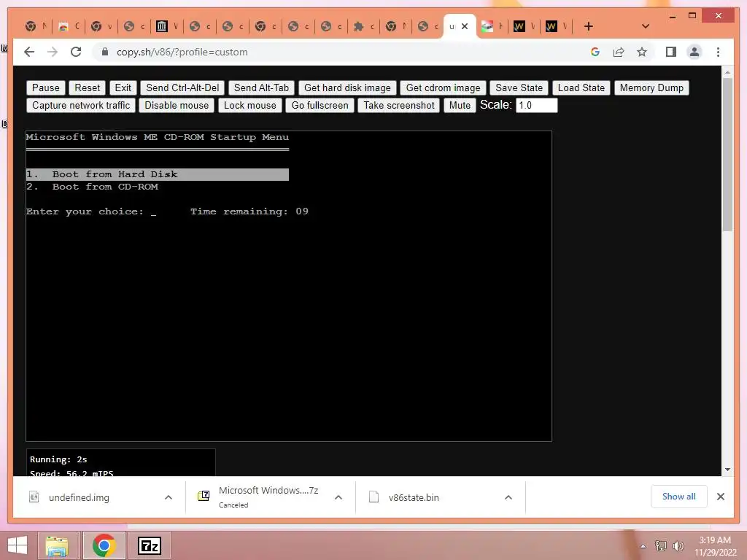This screenshot has height=560, width=747.
Task: Send Ctrl-Alt-Del to the emulator
Action: coord(182,87)
